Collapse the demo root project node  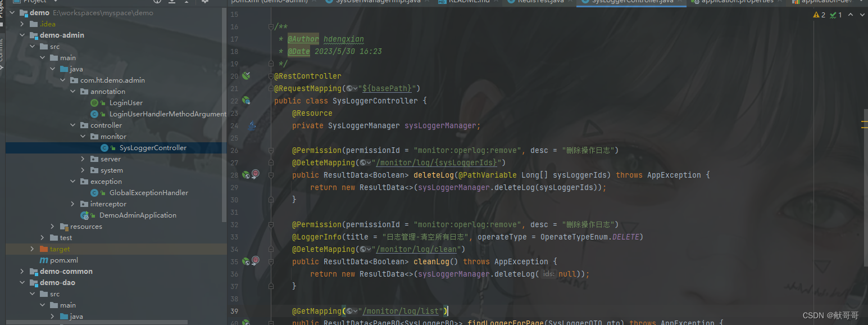click(12, 13)
